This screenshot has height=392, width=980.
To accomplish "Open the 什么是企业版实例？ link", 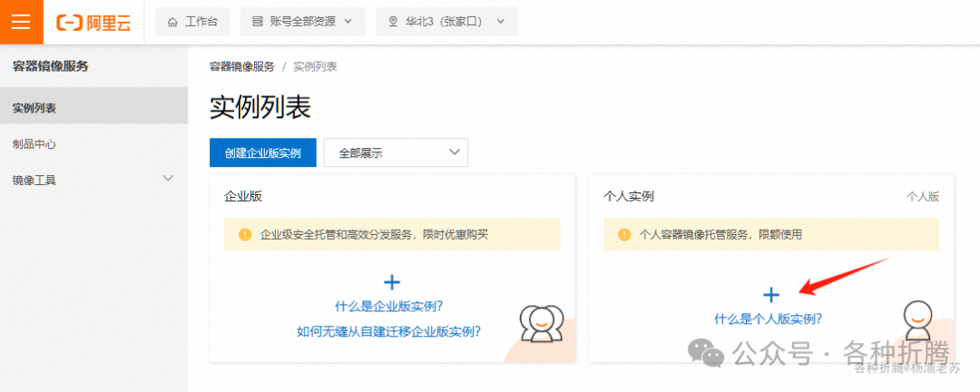I will pyautogui.click(x=389, y=307).
